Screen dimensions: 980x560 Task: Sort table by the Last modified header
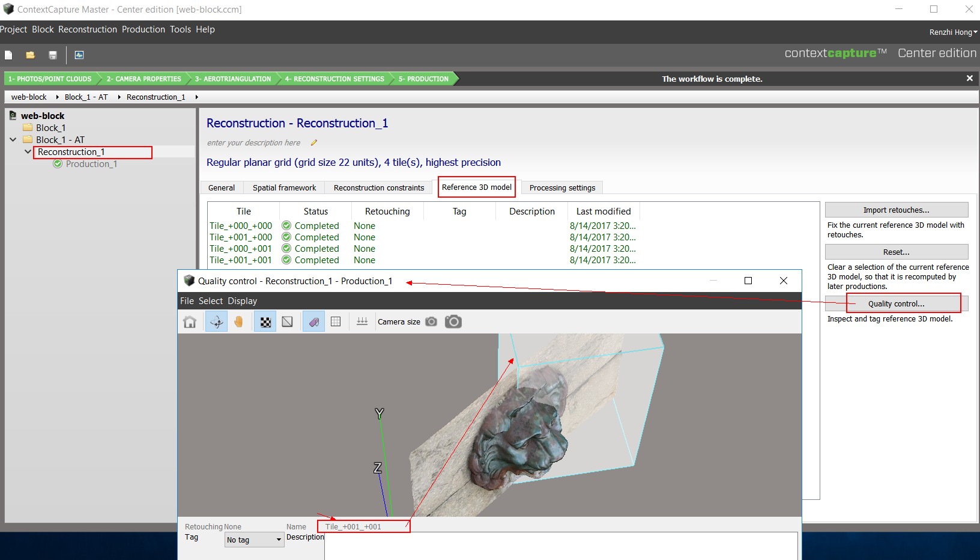click(x=603, y=212)
